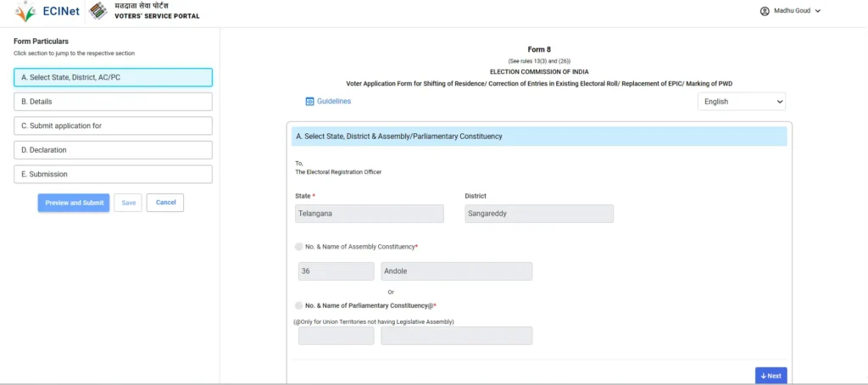
Task: Click the ELECTION COMMISSION OF INDIA text
Action: 539,72
